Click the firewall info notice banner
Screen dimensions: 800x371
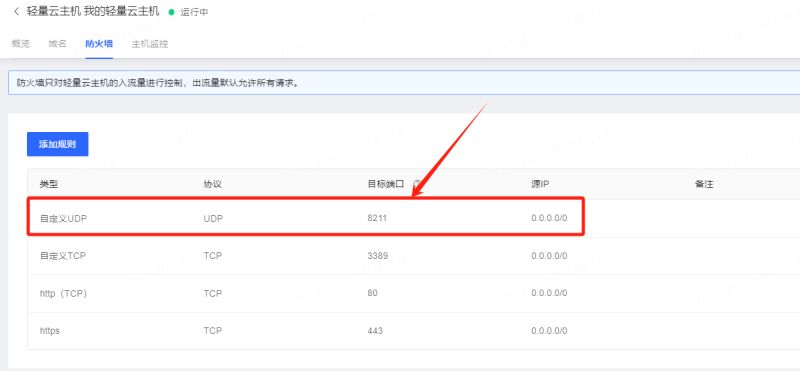404,83
